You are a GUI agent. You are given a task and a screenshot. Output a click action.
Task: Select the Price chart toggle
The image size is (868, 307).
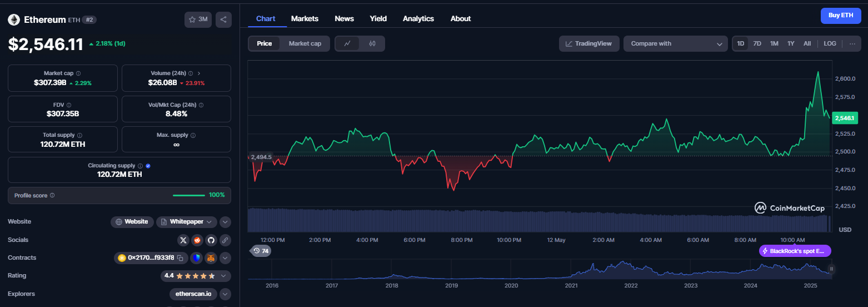[265, 43]
